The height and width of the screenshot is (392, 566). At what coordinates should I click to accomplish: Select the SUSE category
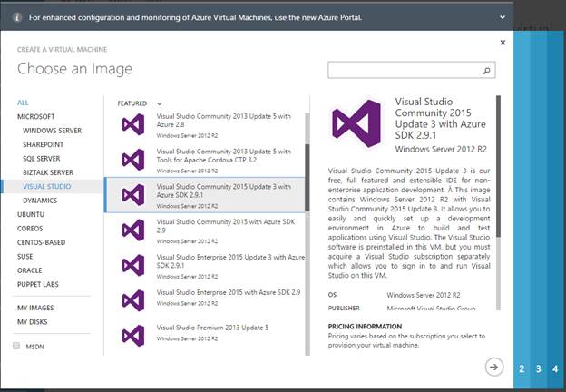click(x=24, y=256)
